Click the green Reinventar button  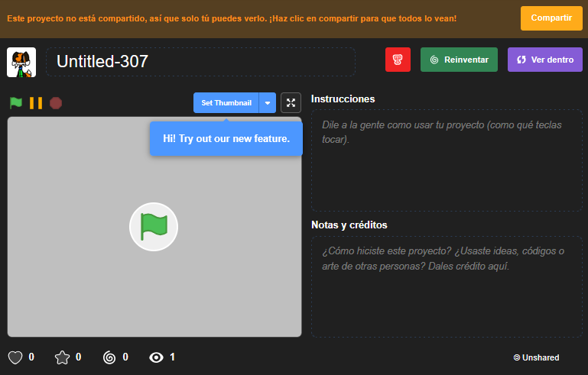tap(459, 60)
